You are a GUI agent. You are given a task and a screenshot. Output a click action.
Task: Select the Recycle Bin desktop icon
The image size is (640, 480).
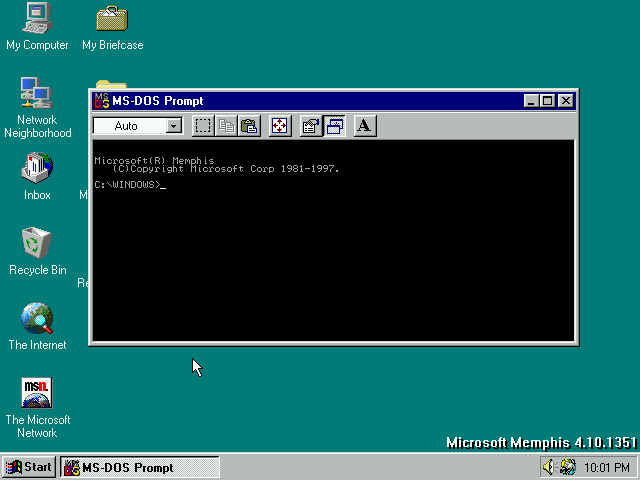click(x=37, y=251)
